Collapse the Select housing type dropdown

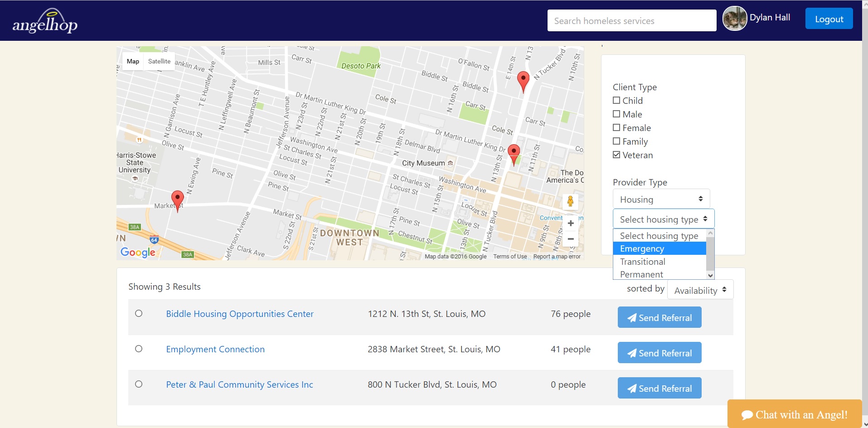coord(664,219)
